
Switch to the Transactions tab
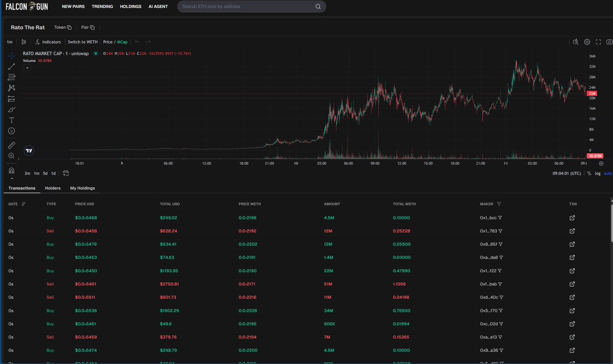coord(22,188)
